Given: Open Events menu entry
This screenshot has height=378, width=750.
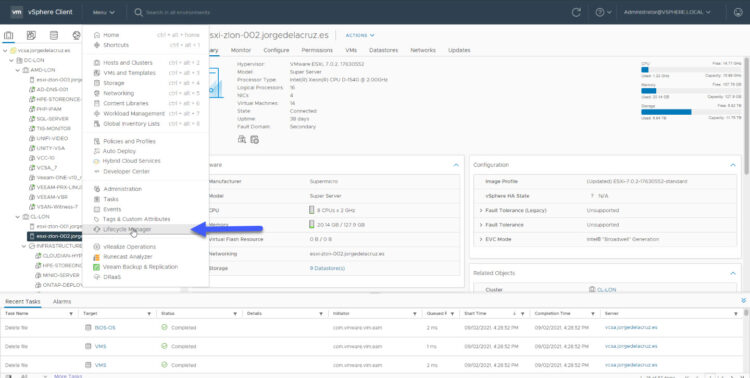Looking at the screenshot, I should pyautogui.click(x=112, y=209).
